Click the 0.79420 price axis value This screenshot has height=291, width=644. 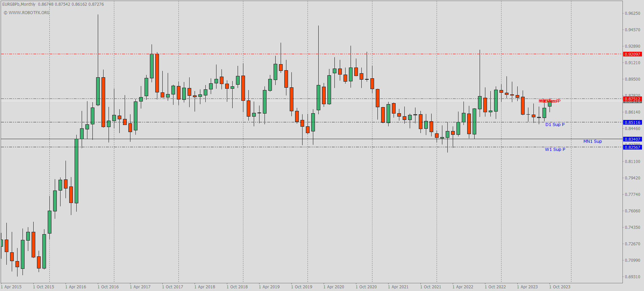(x=633, y=178)
